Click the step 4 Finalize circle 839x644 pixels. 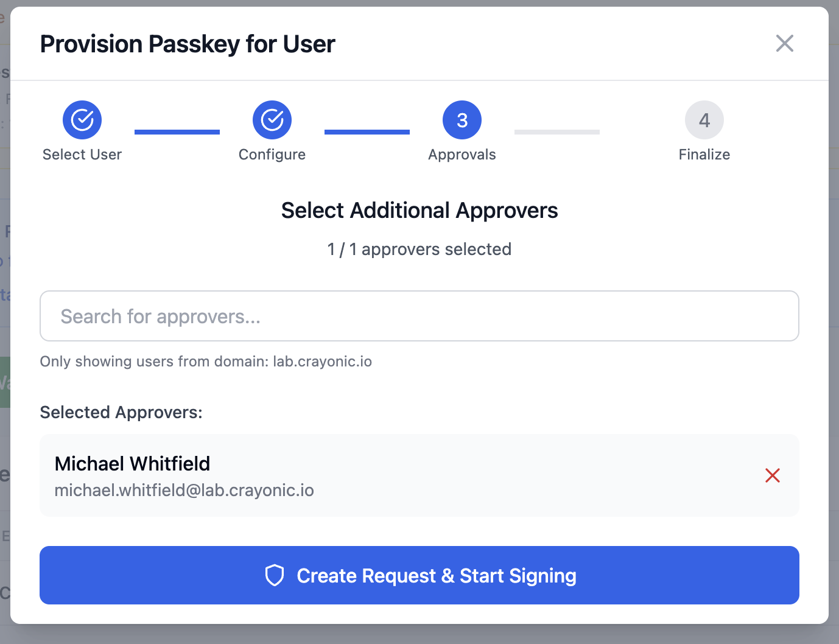coord(704,120)
